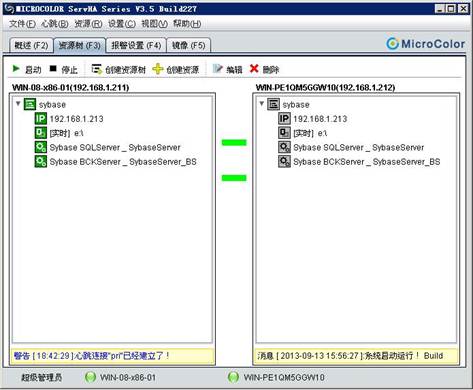This screenshot has width=473, height=390.
Task: Click the 编辑 label in the toolbar
Action: (234, 70)
